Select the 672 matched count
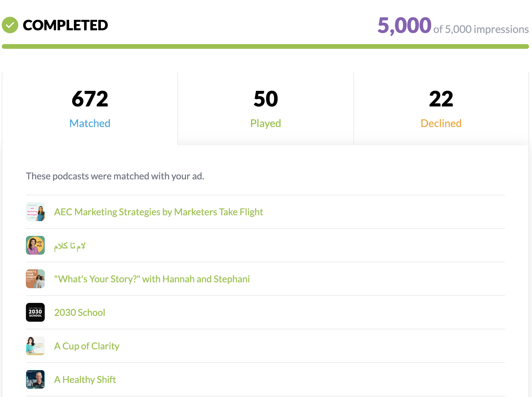The height and width of the screenshot is (397, 532). coord(90,99)
